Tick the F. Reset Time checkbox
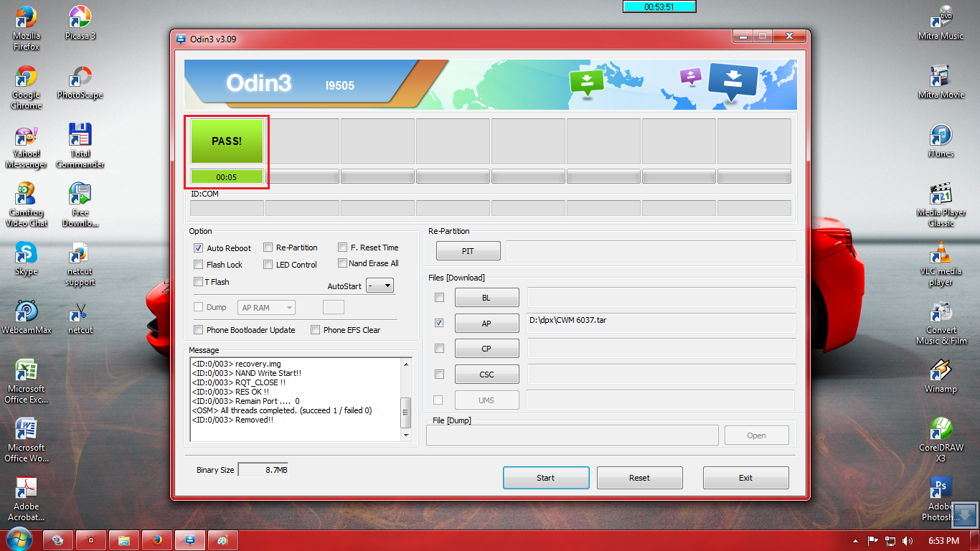980x551 pixels. pyautogui.click(x=343, y=247)
